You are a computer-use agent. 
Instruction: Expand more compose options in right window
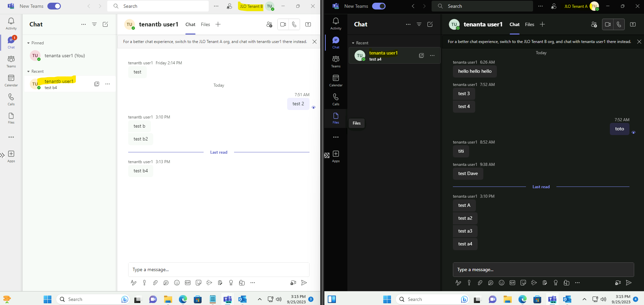tap(577, 283)
